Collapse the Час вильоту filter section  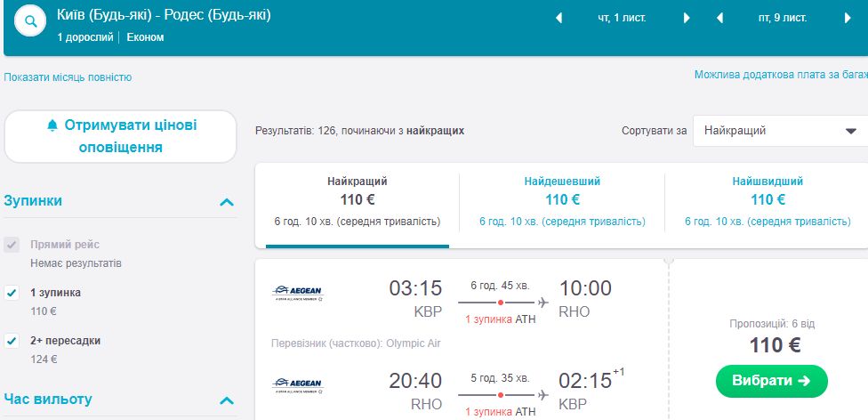pos(227,400)
